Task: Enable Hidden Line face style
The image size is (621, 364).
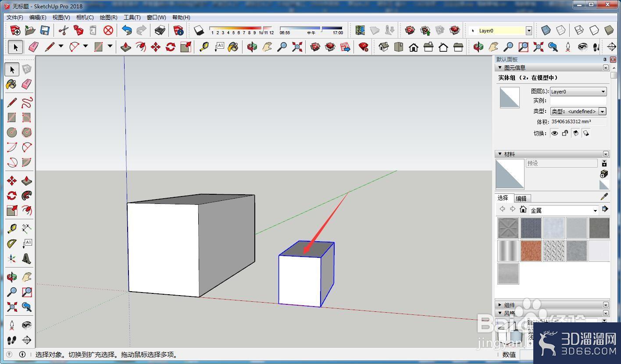Action: (594, 30)
